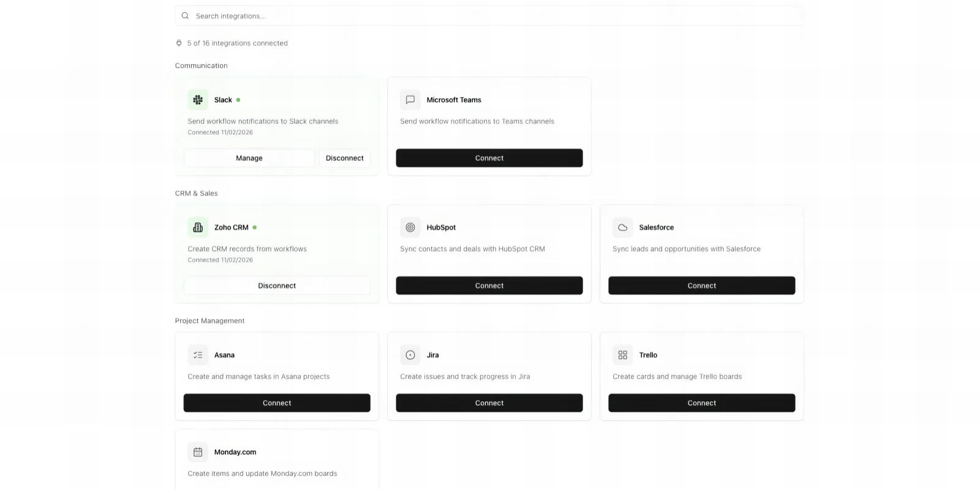Open Manage options for Slack
The width and height of the screenshot is (980, 489).
249,157
